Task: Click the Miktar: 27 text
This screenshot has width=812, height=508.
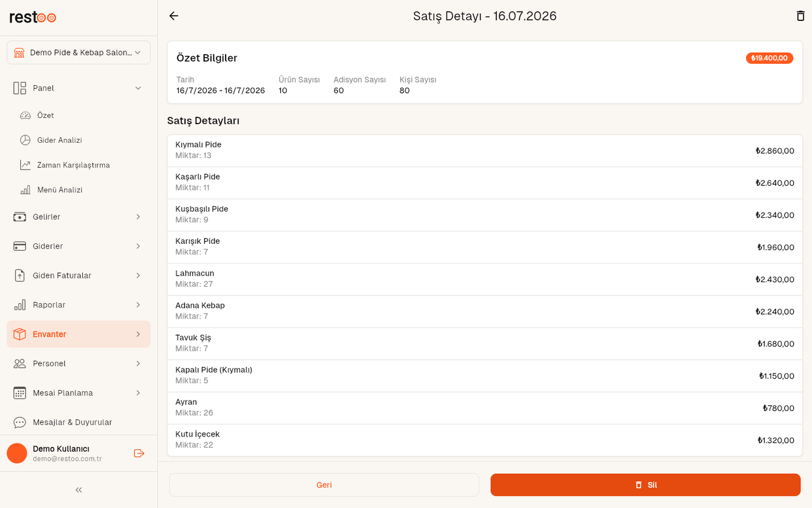Action: (x=194, y=284)
